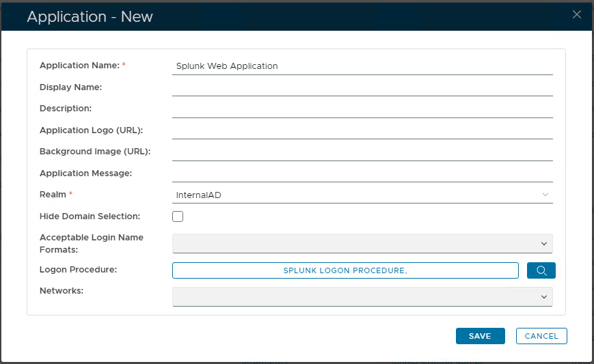Open the Realm dropdown showing InternalAD

(x=362, y=195)
